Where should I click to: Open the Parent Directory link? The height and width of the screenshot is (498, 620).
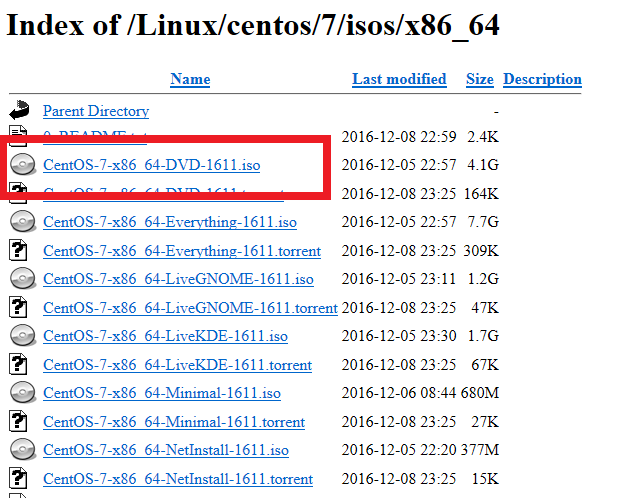click(96, 111)
